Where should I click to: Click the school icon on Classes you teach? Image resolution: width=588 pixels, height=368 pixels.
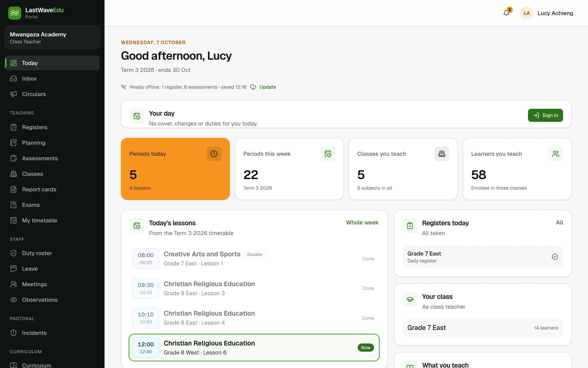[442, 154]
